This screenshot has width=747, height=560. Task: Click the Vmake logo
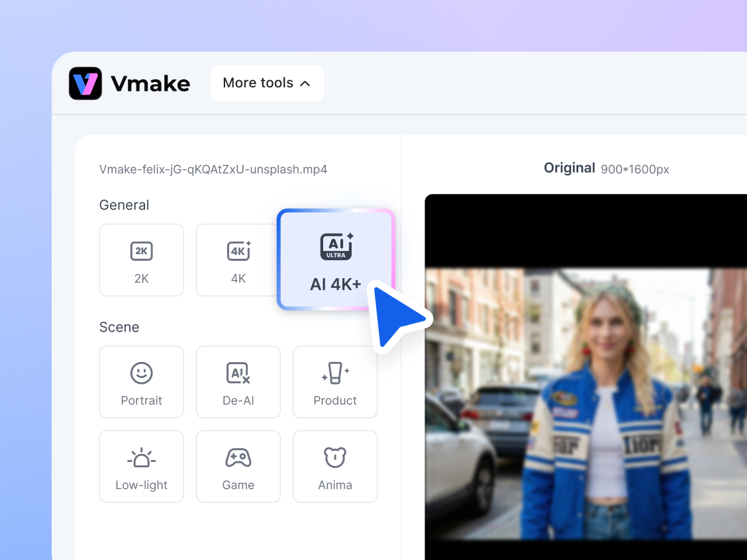pos(85,83)
